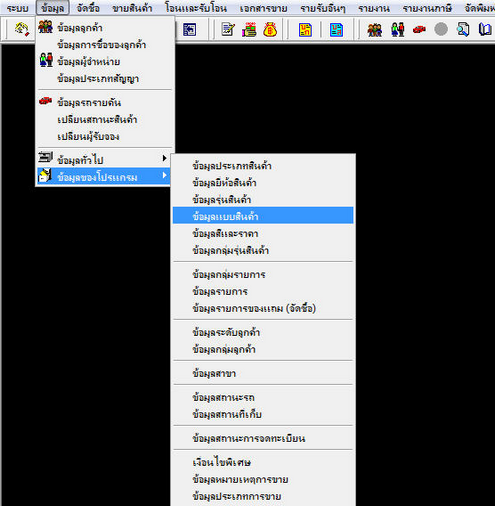Click the yellow document toolbar icon
This screenshot has height=506, width=495.
click(305, 30)
